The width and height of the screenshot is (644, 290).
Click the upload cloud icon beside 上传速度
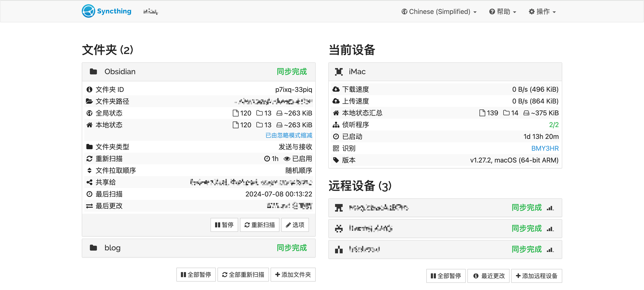click(336, 101)
